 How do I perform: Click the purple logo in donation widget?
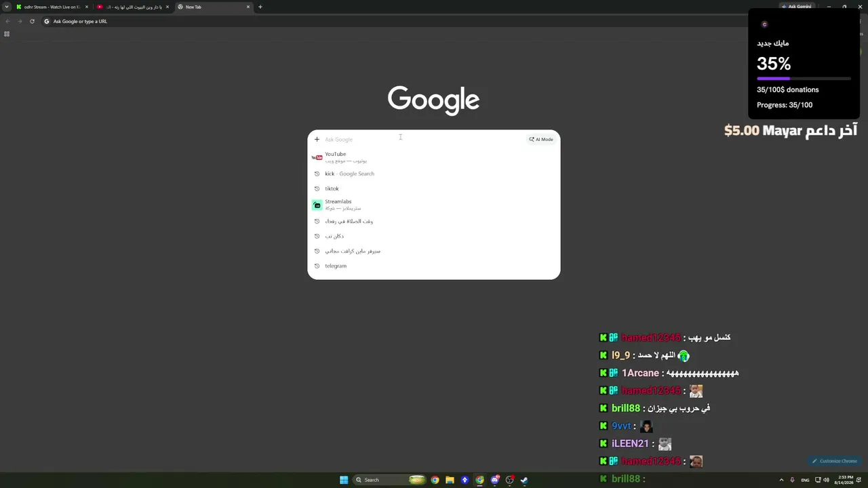click(x=764, y=24)
